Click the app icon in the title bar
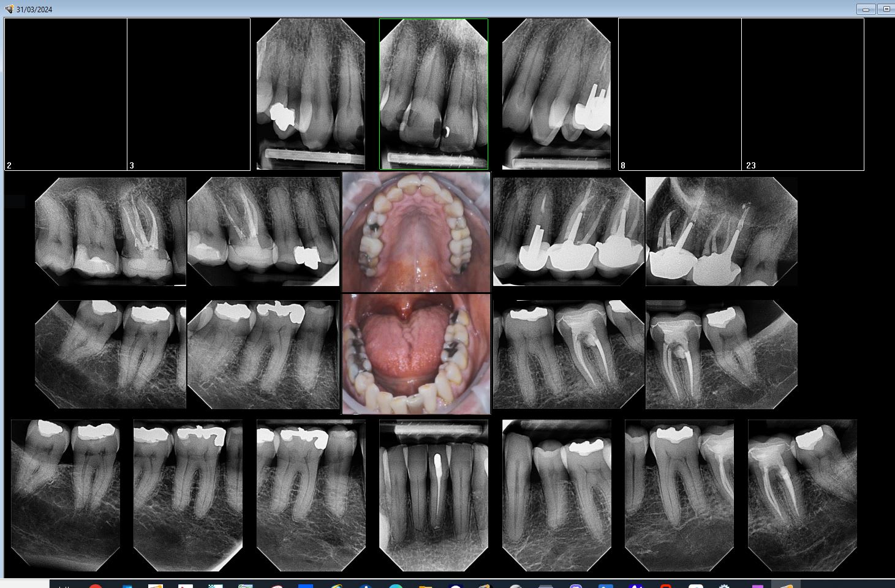This screenshot has width=895, height=588. 9,9
